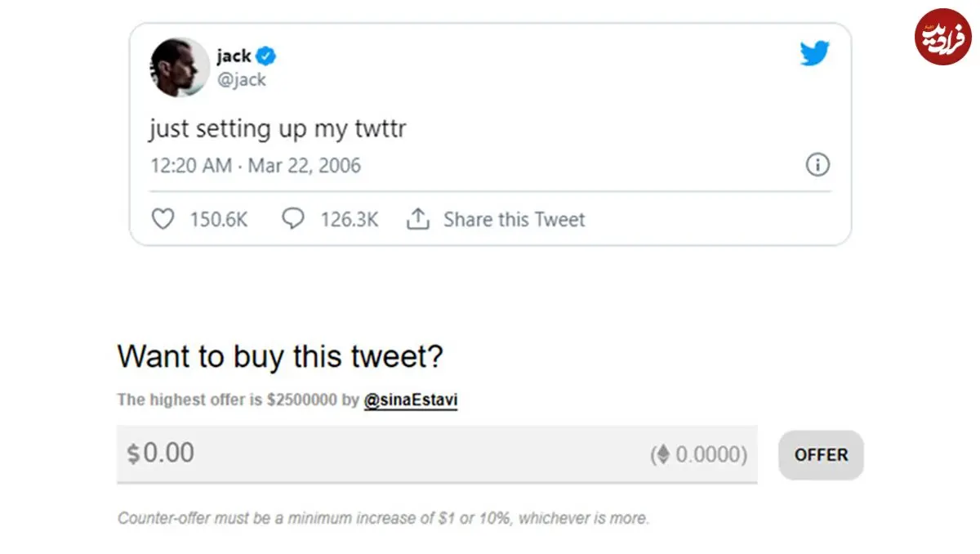Viewport: 980px width, 554px height.
Task: Click "Share this Tweet" text
Action: pos(514,220)
